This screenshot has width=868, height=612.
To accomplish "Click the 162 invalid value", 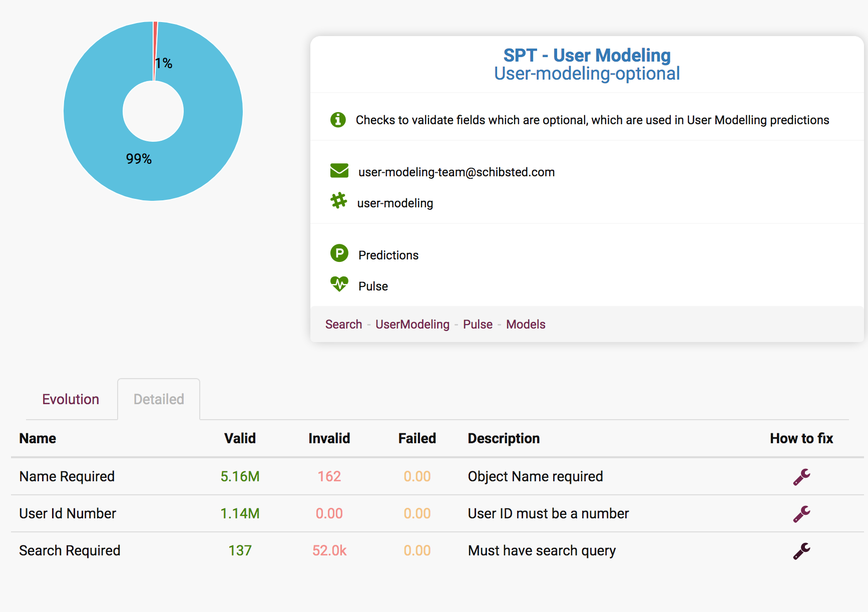I will [329, 476].
